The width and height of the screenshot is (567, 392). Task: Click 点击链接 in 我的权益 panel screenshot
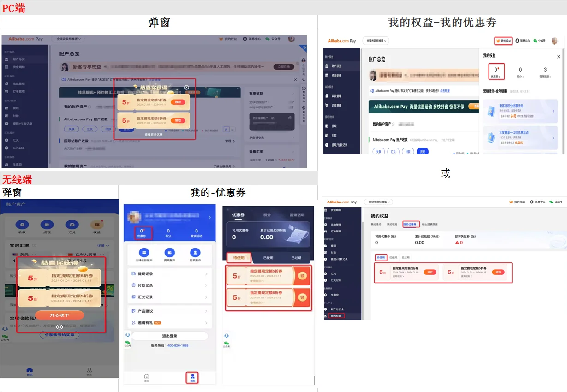[445, 91]
